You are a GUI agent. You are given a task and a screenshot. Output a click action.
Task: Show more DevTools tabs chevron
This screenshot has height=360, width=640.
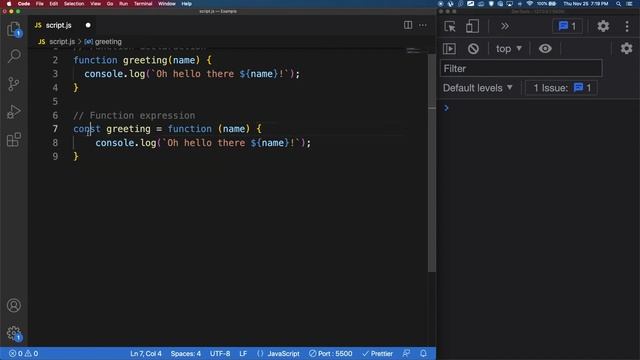tap(505, 26)
